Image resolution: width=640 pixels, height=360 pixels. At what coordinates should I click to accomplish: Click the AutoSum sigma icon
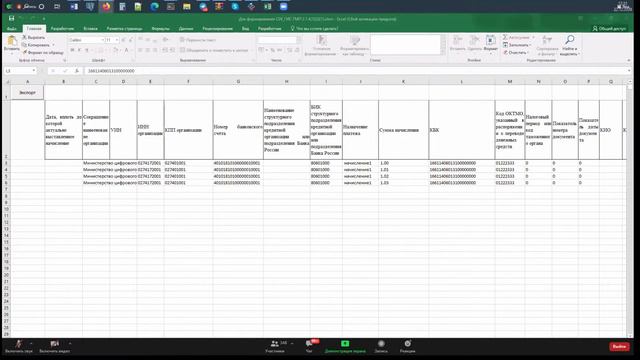[505, 37]
